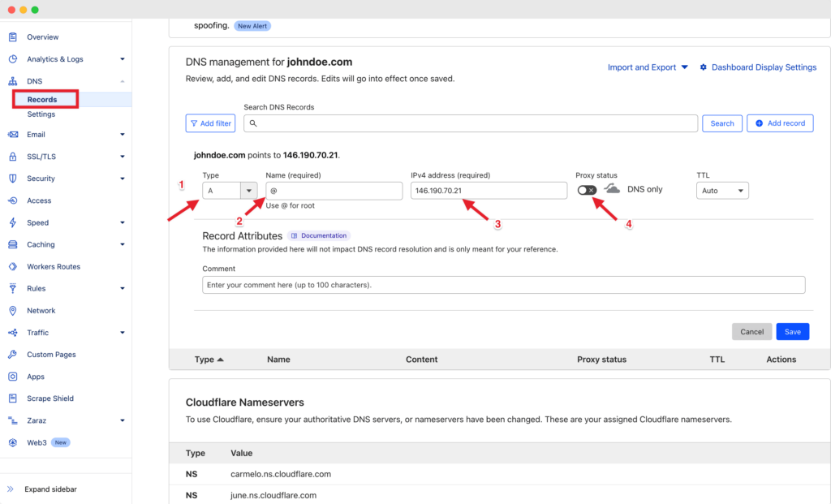Click inside the DNS records search field
Viewport: 831px width, 504px height.
(471, 123)
